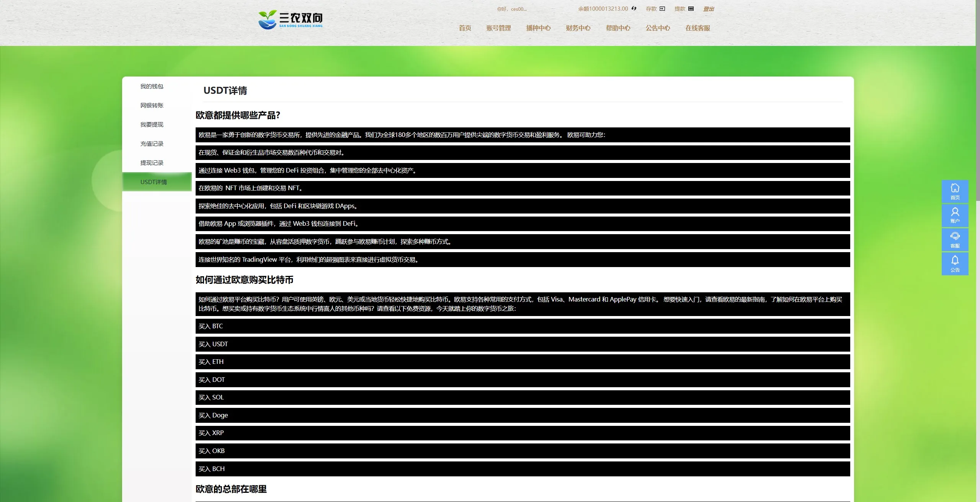The width and height of the screenshot is (980, 502).
Task: Open the 播种中心 navigation menu
Action: [538, 28]
